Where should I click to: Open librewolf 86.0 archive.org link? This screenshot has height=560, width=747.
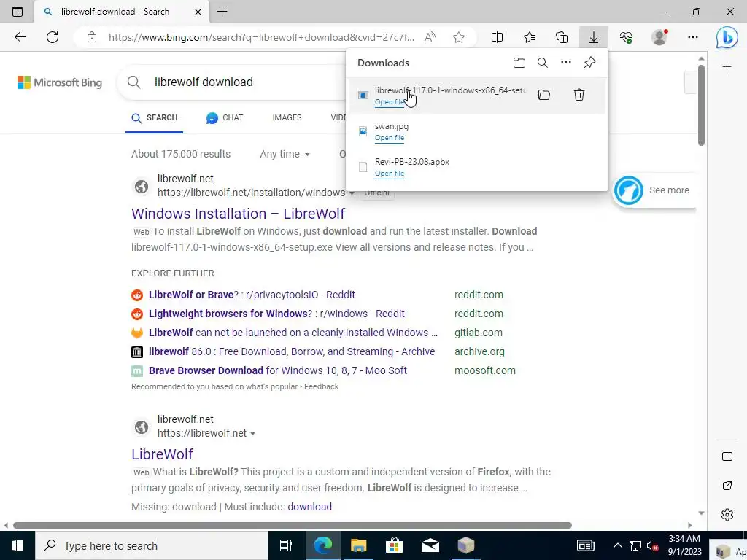tap(292, 351)
